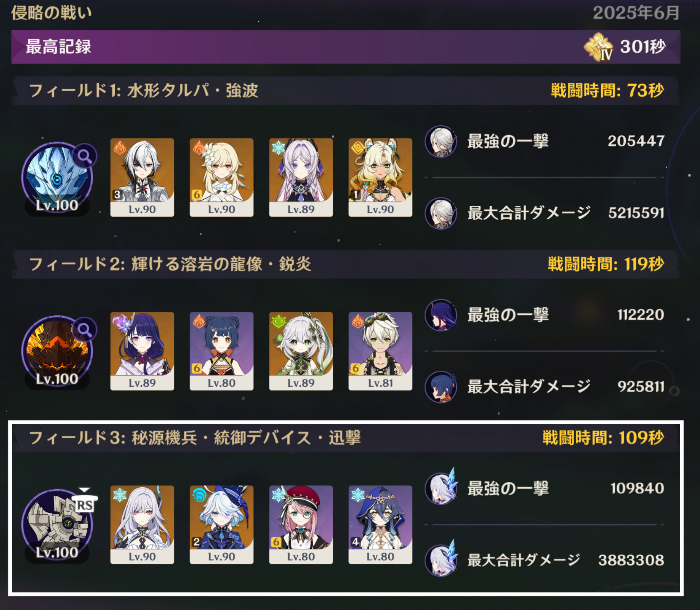The width and height of the screenshot is (700, 610).
Task: Select the red-beret Cryo Lv.80 character card
Action: pos(301,525)
